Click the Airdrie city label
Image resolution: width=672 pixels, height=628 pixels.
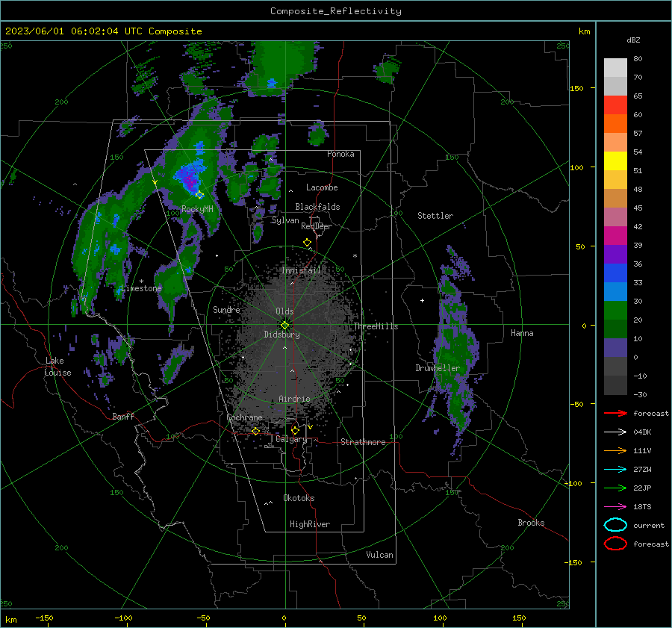pyautogui.click(x=294, y=399)
